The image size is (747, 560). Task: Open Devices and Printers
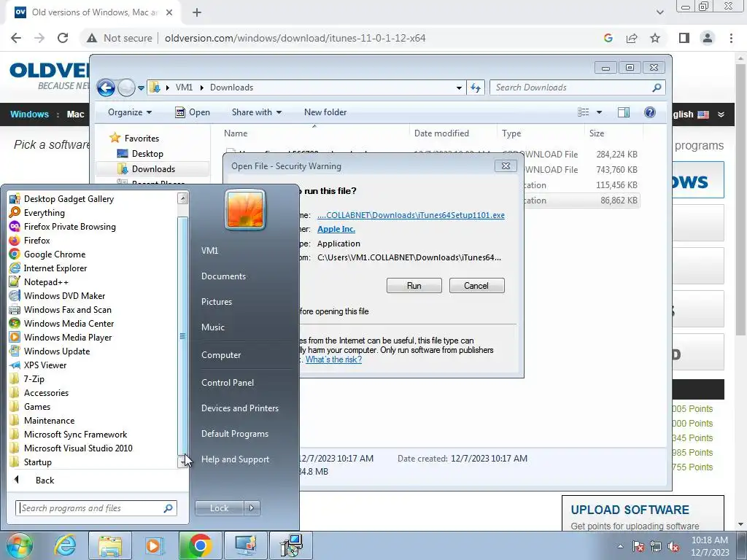(x=239, y=408)
